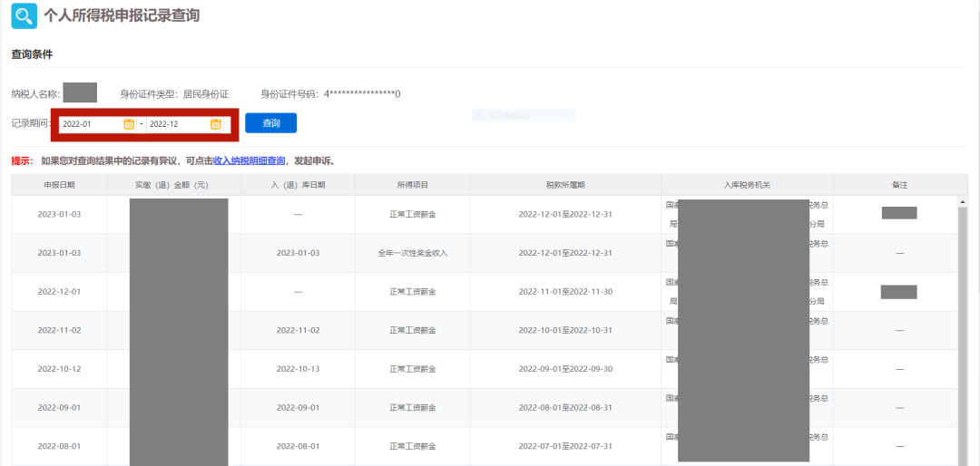Click the 备注 column header
This screenshot has height=466, width=980.
(x=899, y=185)
